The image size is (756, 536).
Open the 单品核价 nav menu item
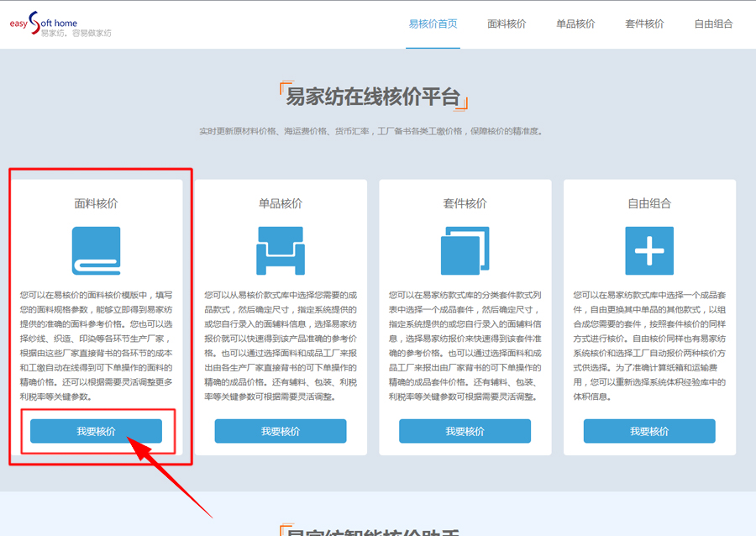(x=575, y=24)
